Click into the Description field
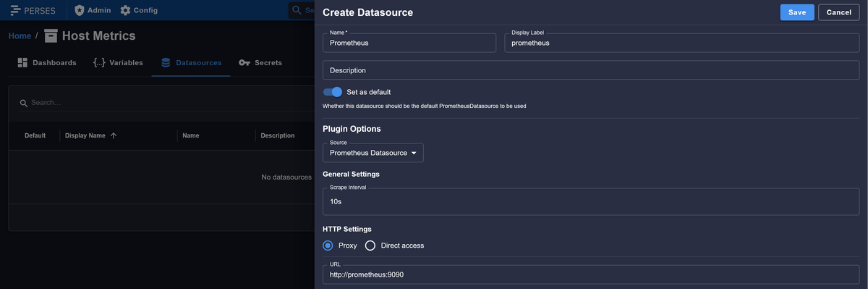Image resolution: width=868 pixels, height=289 pixels. coord(591,70)
